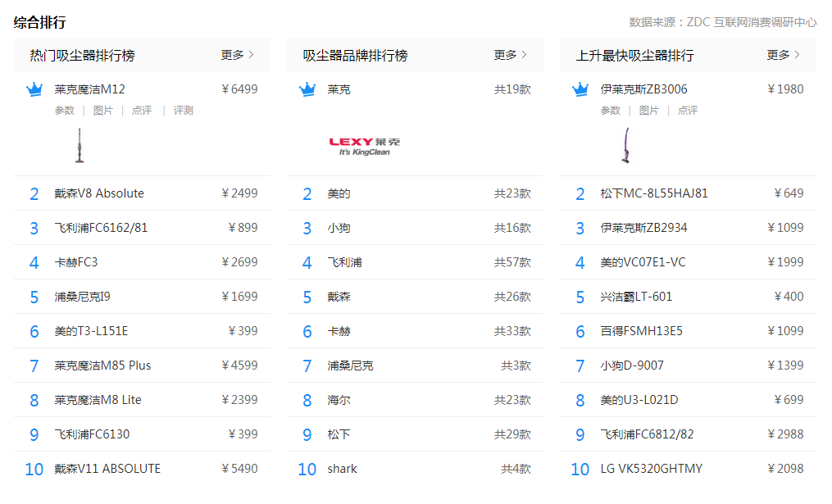Click the 热门吸尘器排行榜 heading
The image size is (832, 504).
[x=82, y=55]
